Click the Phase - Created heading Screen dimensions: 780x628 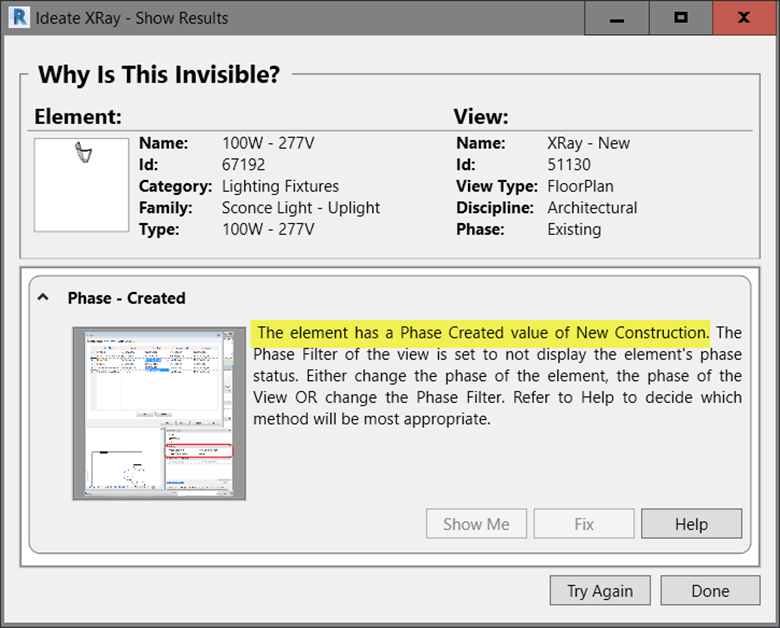[x=126, y=298]
